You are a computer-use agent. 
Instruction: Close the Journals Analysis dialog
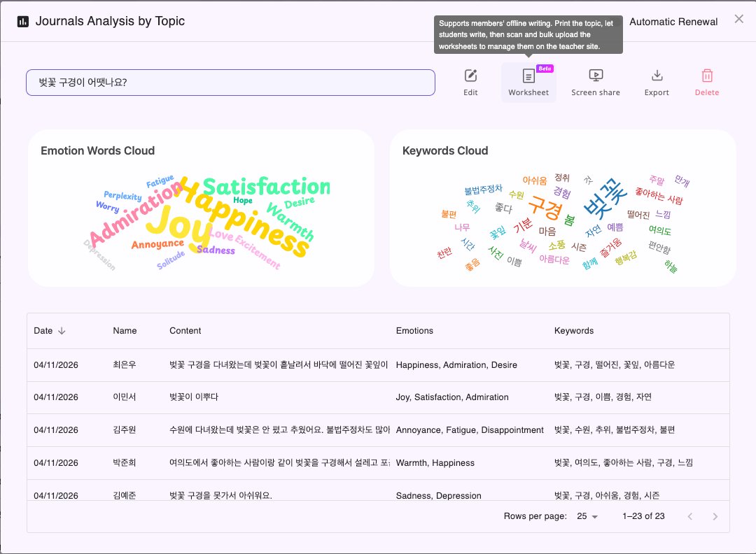click(738, 19)
